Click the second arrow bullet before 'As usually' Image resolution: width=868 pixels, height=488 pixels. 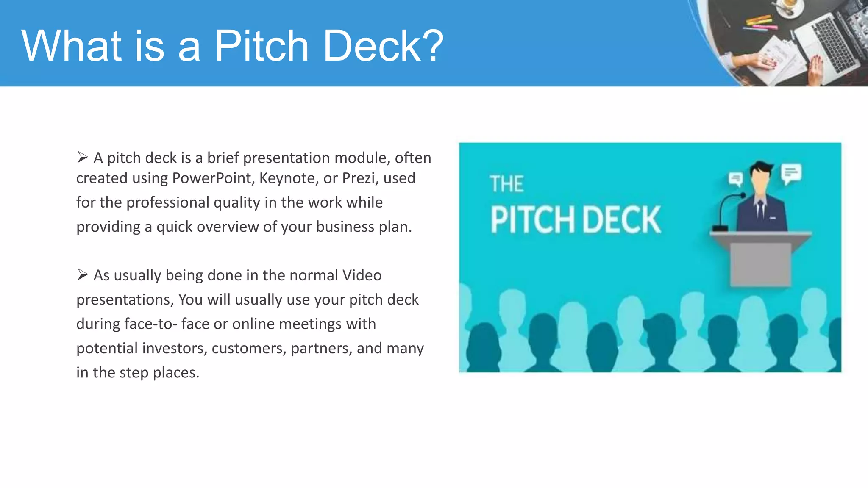point(83,275)
